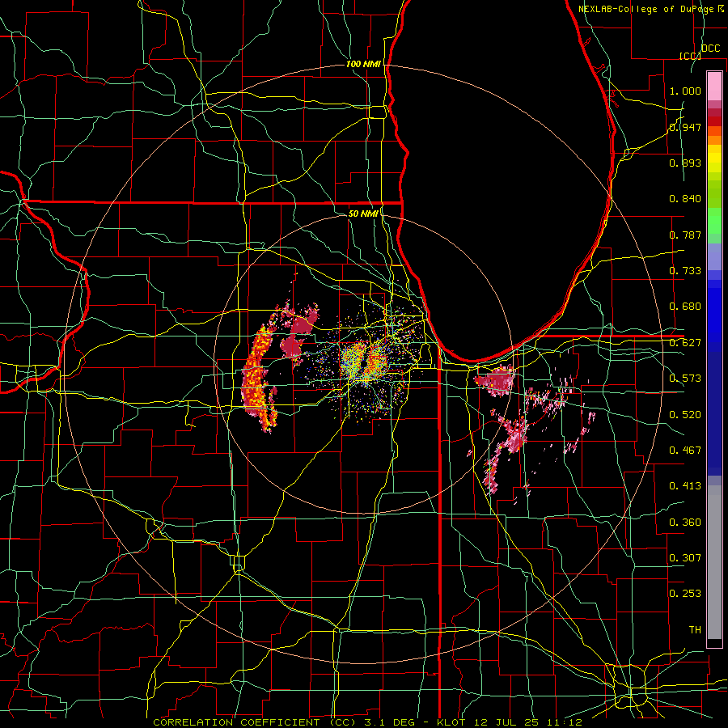Select the 0.520 scale value
728x728 pixels.
point(685,415)
